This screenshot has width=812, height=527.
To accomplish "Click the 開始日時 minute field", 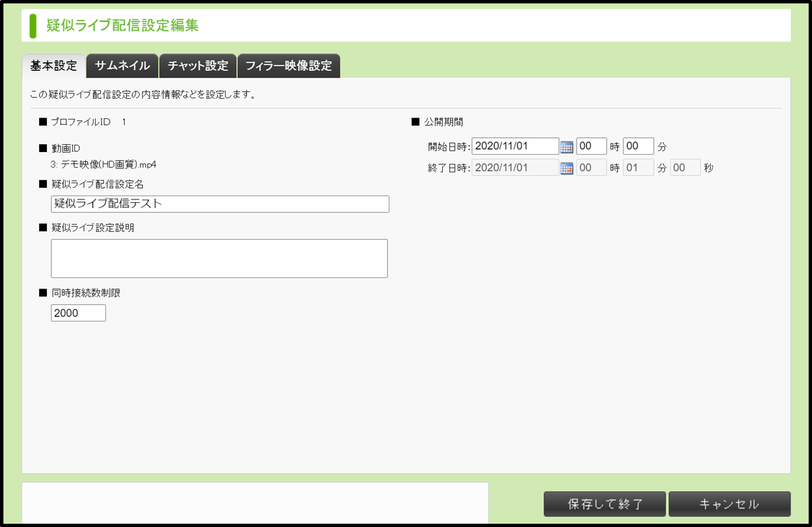I will click(638, 146).
